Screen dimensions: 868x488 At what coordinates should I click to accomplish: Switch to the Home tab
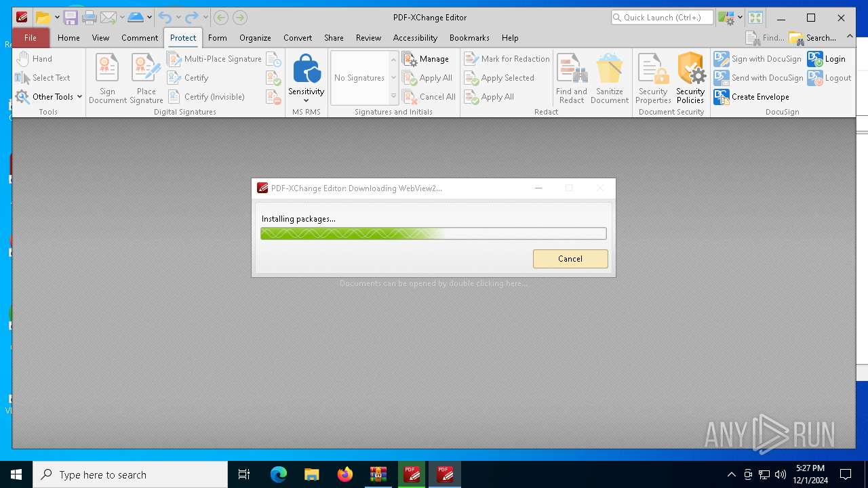[x=68, y=38]
